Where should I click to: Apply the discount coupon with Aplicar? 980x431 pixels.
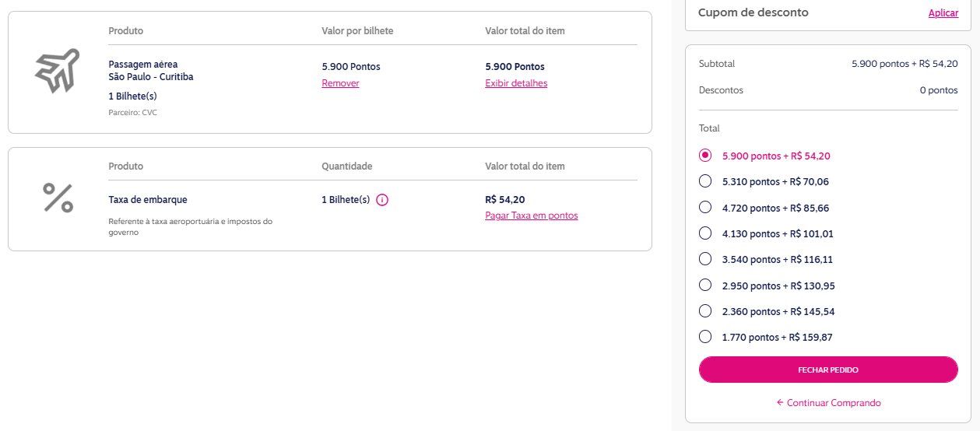(x=943, y=13)
